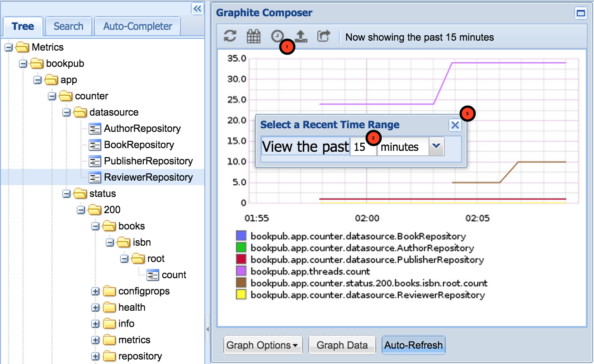The width and height of the screenshot is (594, 364).
Task: Click the status folder icon
Action: tap(80, 193)
